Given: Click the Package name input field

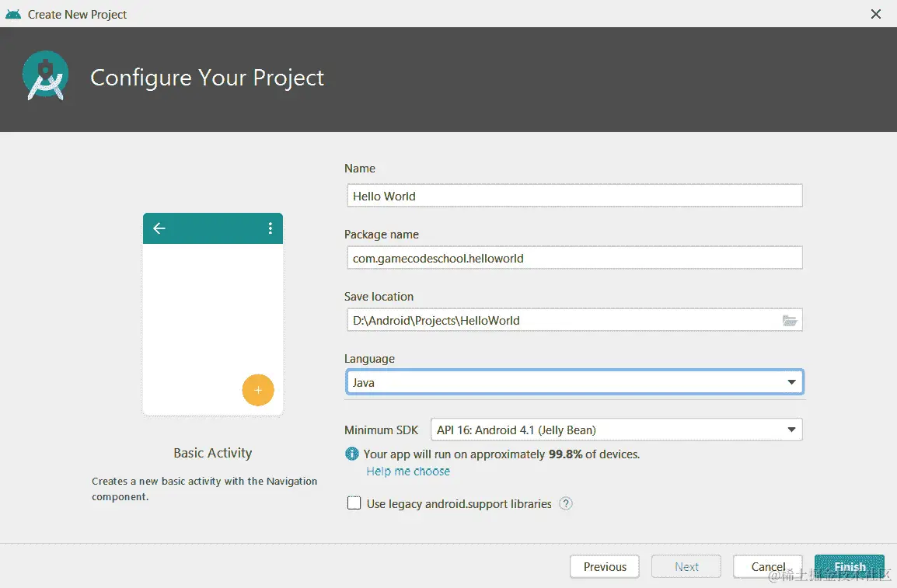Looking at the screenshot, I should [x=574, y=258].
